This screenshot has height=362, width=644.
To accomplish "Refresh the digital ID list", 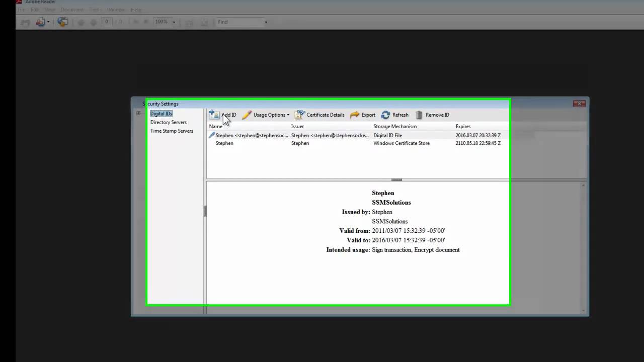I will coord(395,115).
